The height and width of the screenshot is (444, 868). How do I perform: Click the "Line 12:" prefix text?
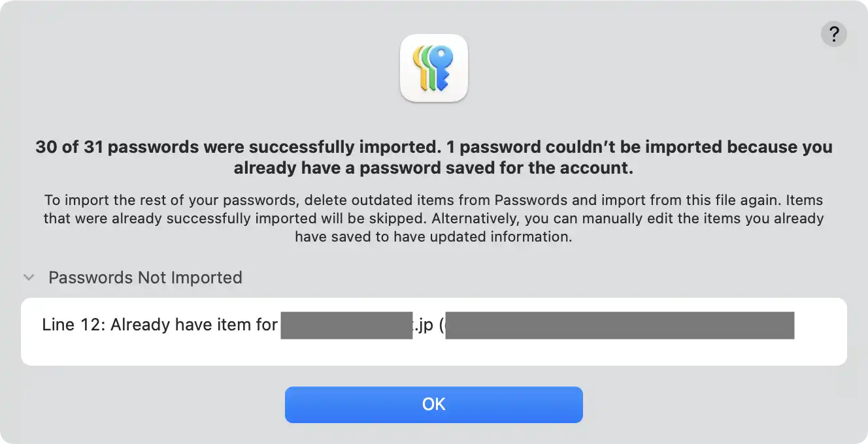(72, 325)
